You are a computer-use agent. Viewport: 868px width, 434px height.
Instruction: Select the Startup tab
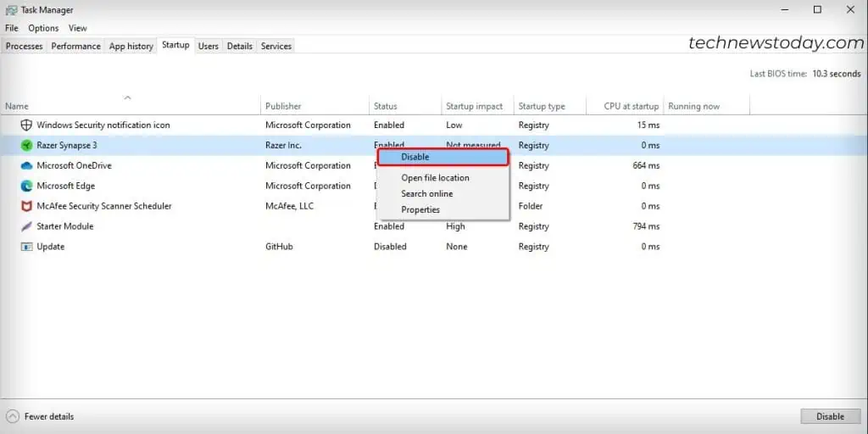[x=175, y=45]
